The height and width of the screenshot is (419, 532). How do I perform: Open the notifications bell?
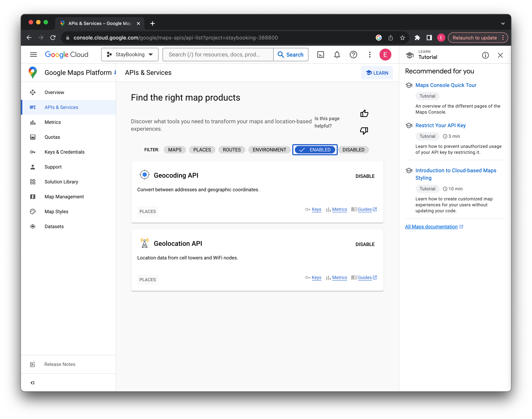tap(337, 54)
